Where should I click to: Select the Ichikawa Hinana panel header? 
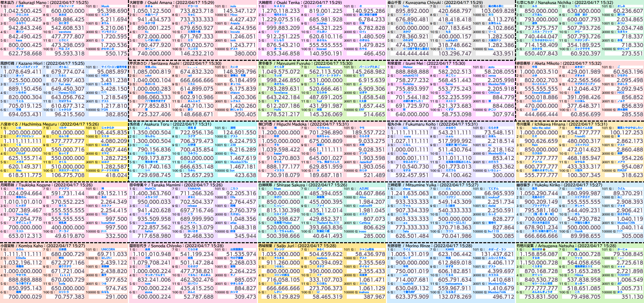(x=562, y=124)
